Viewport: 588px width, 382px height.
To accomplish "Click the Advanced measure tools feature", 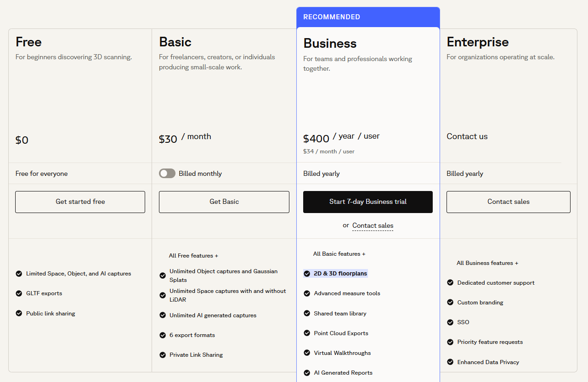I will [x=347, y=293].
